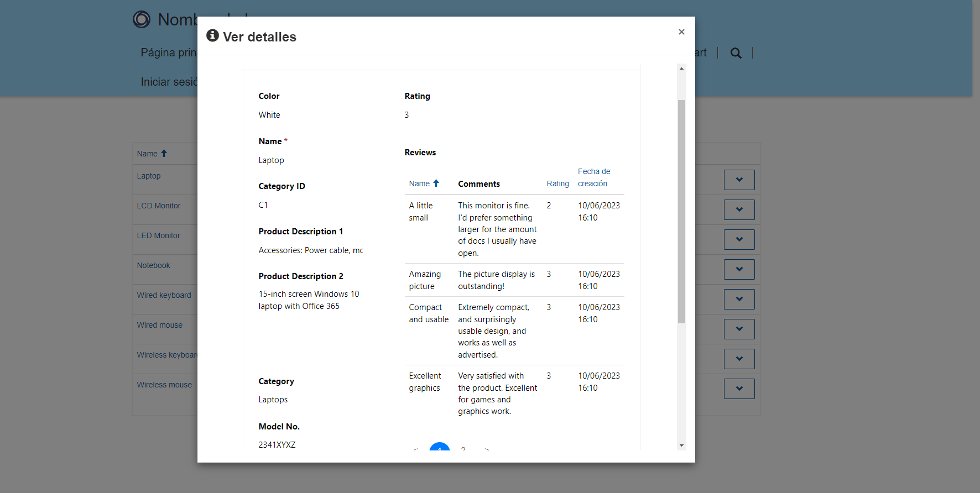Open Wired keyboard in the background list
Image resolution: width=980 pixels, height=493 pixels.
[x=164, y=295]
